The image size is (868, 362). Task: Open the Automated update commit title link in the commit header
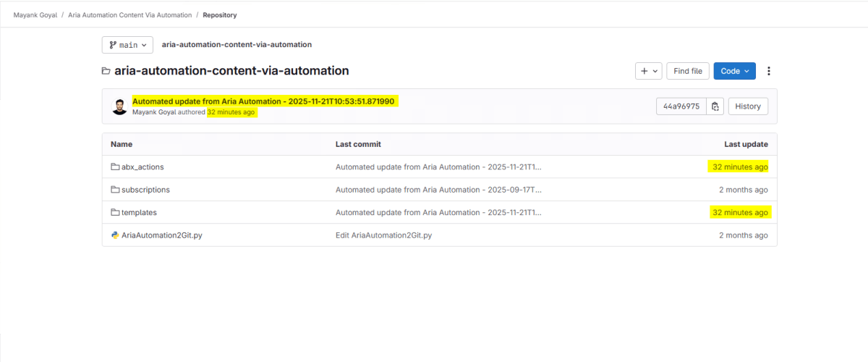(x=263, y=101)
